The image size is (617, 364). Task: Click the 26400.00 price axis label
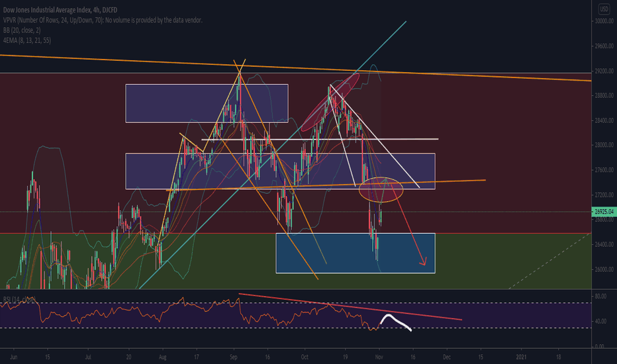point(604,244)
